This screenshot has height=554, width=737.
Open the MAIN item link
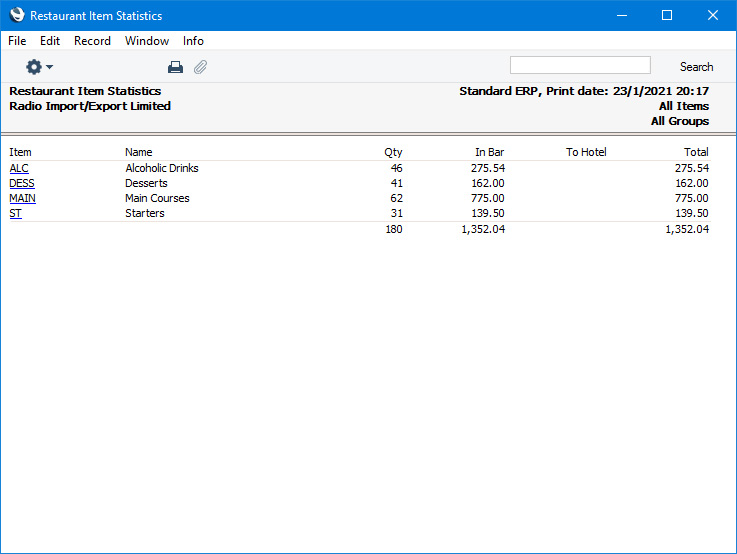tap(23, 198)
